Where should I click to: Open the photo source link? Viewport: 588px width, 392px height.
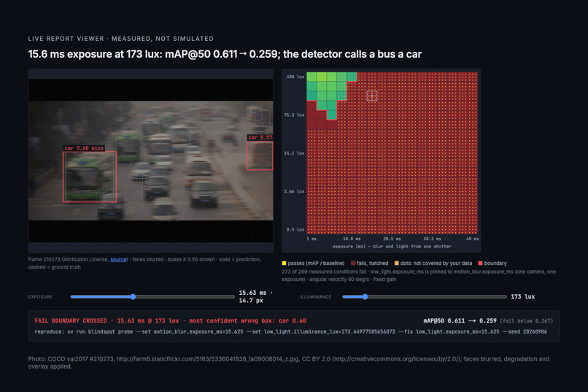(118, 260)
